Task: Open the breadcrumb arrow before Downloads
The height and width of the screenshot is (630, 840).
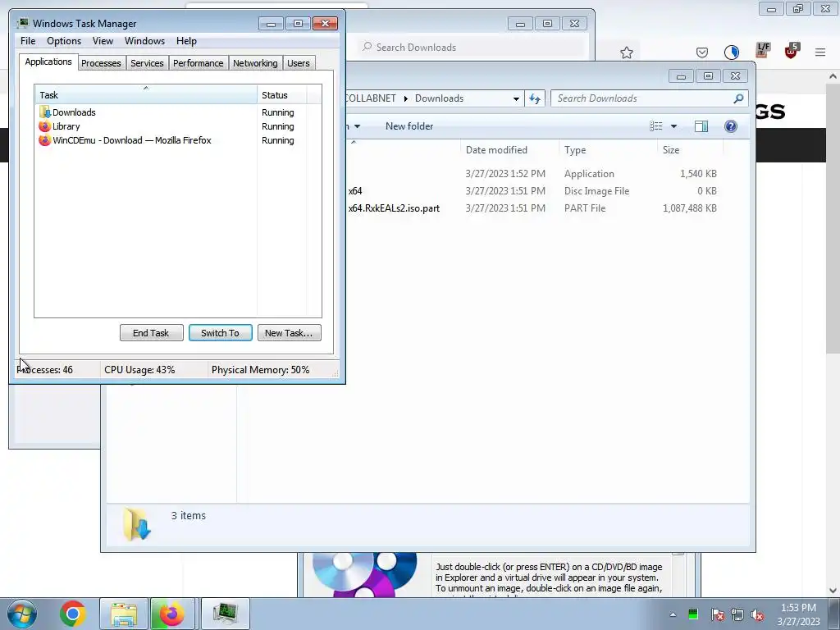Action: coord(405,98)
